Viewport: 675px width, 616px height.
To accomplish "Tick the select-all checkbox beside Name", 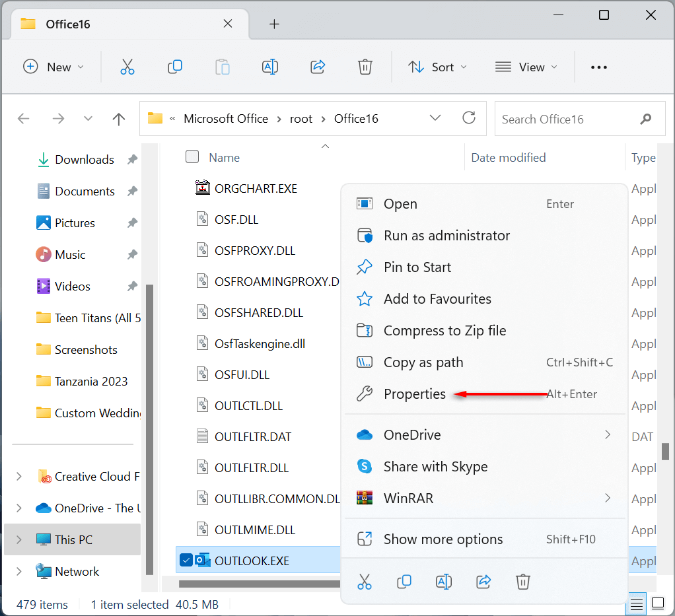I will [x=192, y=157].
